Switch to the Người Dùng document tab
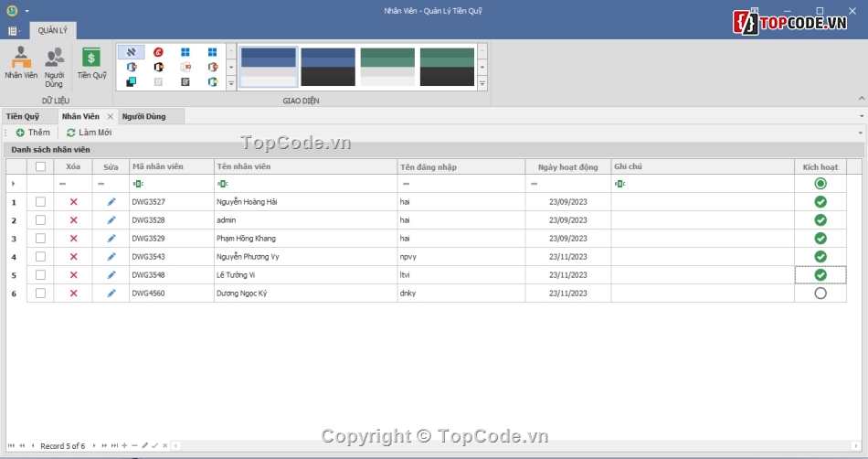The image size is (868, 459). pyautogui.click(x=143, y=117)
